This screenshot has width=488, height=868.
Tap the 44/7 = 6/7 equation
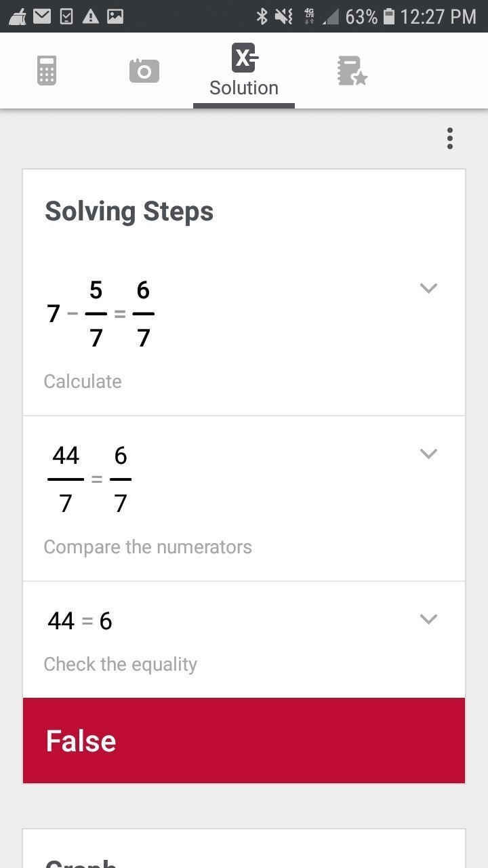[89, 479]
